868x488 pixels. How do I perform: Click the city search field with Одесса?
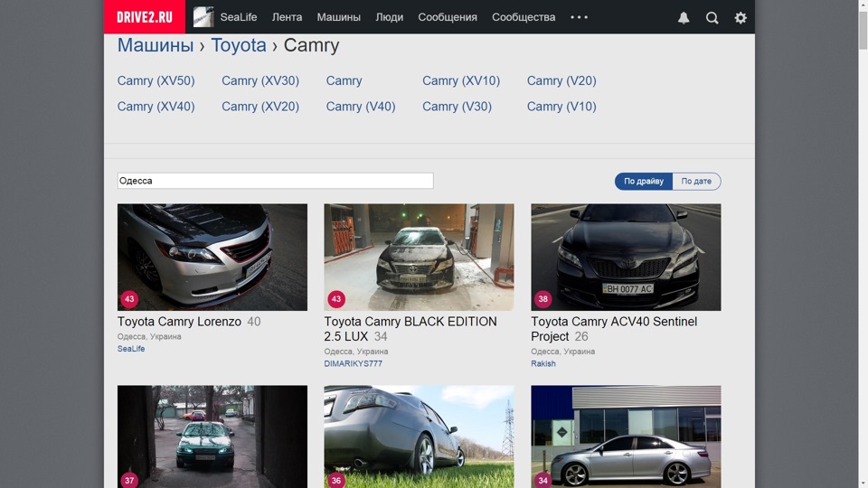pyautogui.click(x=275, y=181)
